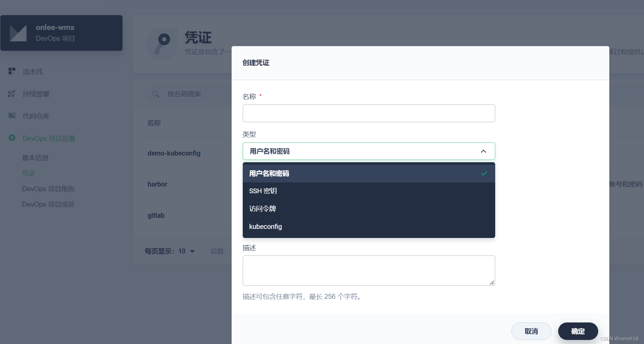This screenshot has height=344, width=644.
Task: Focus the 描述 text area
Action: point(369,271)
